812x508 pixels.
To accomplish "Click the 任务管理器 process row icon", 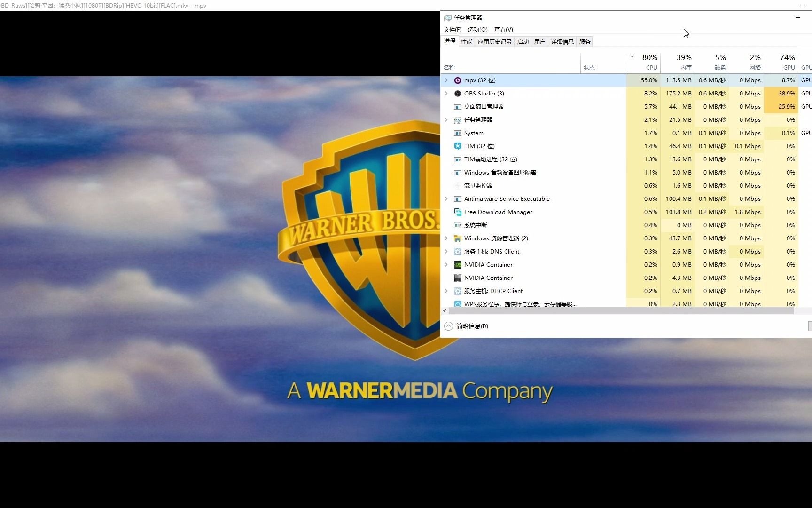I will [x=457, y=120].
